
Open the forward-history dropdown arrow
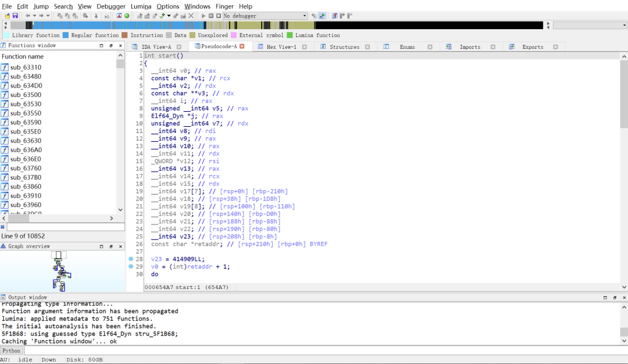tap(48, 16)
